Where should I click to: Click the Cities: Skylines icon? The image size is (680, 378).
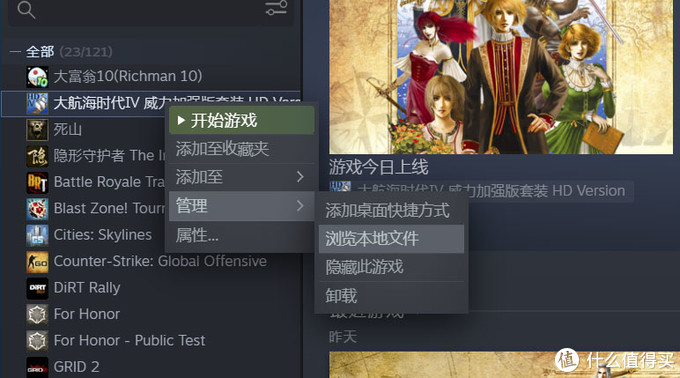[x=37, y=235]
